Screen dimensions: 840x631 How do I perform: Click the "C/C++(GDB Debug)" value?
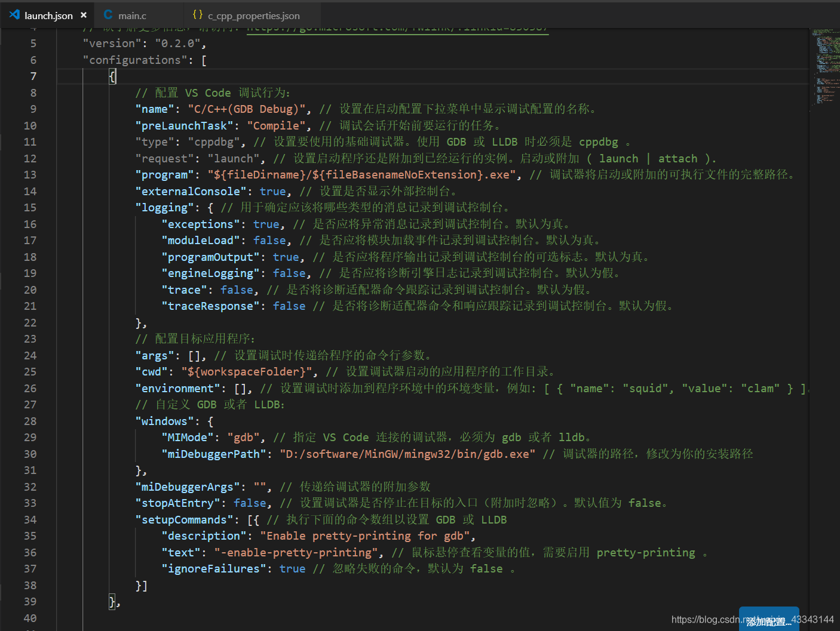tap(247, 109)
